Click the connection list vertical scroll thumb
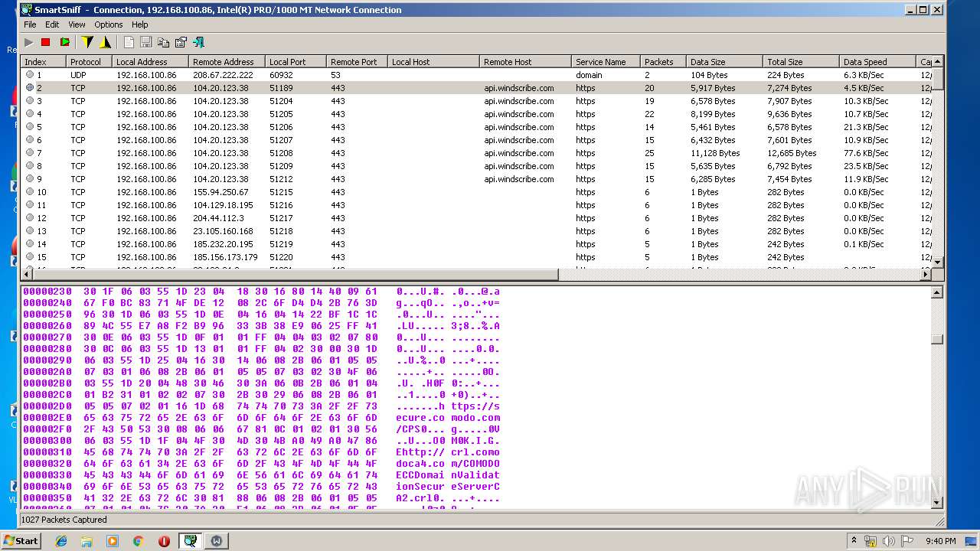The width and height of the screenshot is (980, 551). [x=937, y=80]
